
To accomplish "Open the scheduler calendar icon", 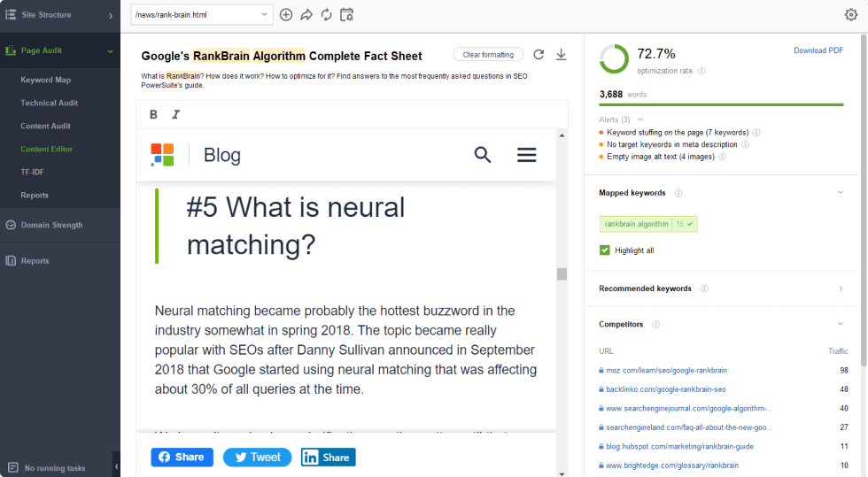I will coord(346,15).
